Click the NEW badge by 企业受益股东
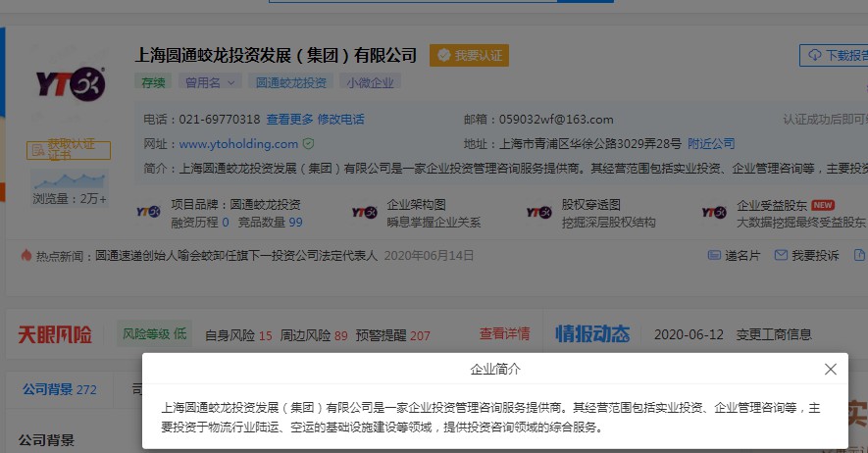 (823, 205)
